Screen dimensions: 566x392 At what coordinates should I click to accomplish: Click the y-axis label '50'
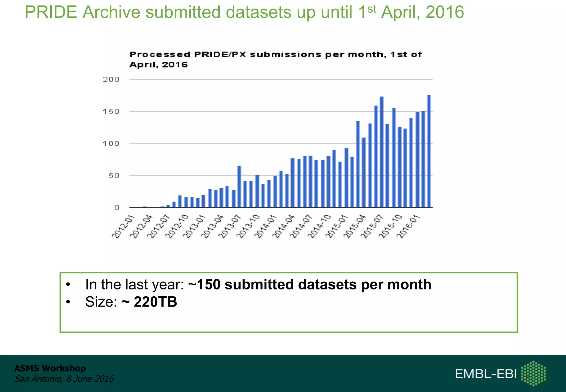coord(114,176)
